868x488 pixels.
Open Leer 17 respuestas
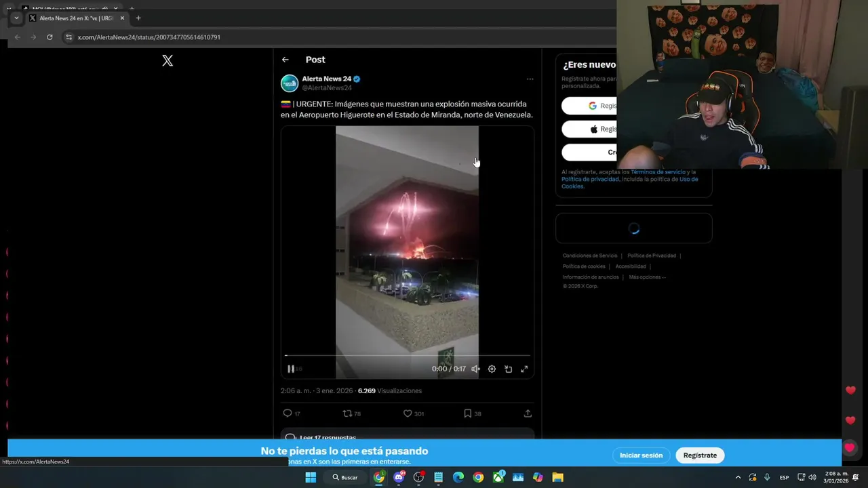(x=408, y=435)
